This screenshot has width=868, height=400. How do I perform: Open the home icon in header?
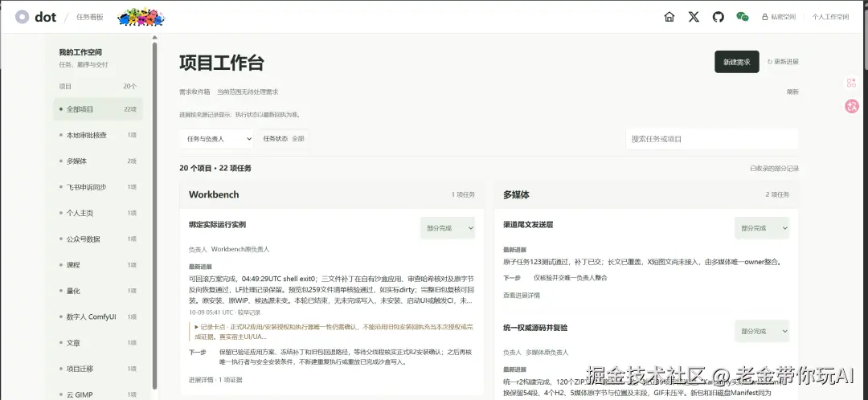pyautogui.click(x=669, y=17)
